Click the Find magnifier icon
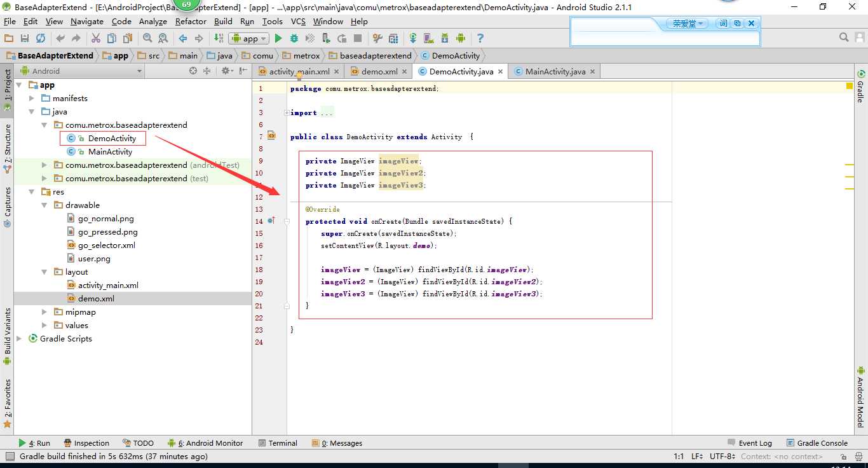The height and width of the screenshot is (468, 868). click(147, 38)
